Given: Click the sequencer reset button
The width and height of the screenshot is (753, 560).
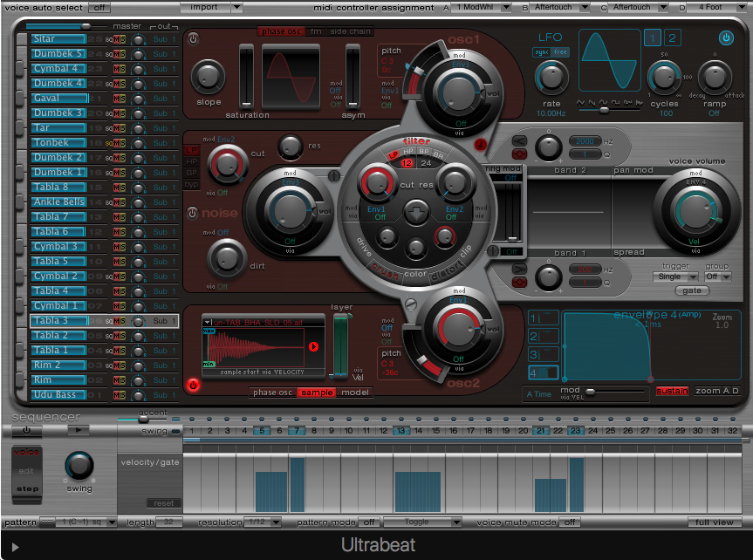Looking at the screenshot, I should [164, 502].
